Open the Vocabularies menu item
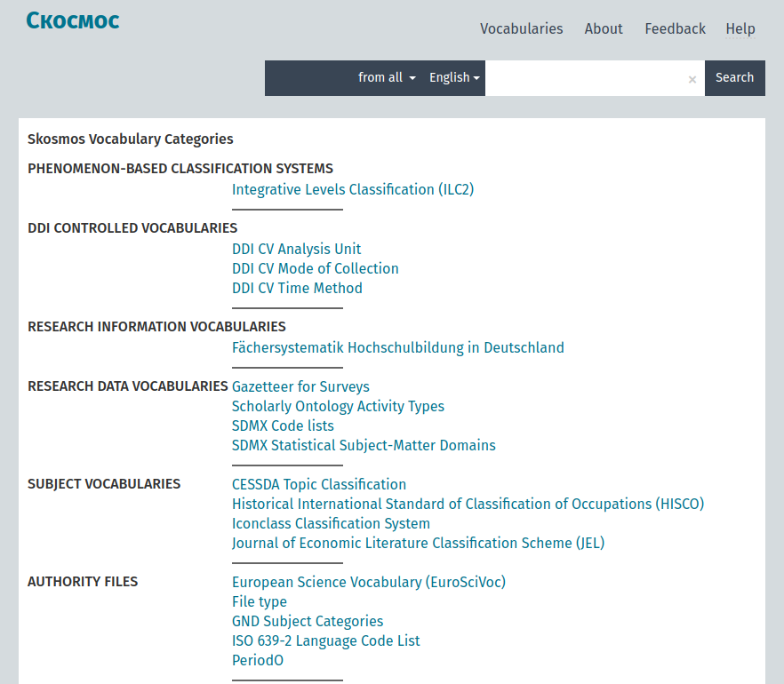This screenshot has width=784, height=684. [x=522, y=29]
